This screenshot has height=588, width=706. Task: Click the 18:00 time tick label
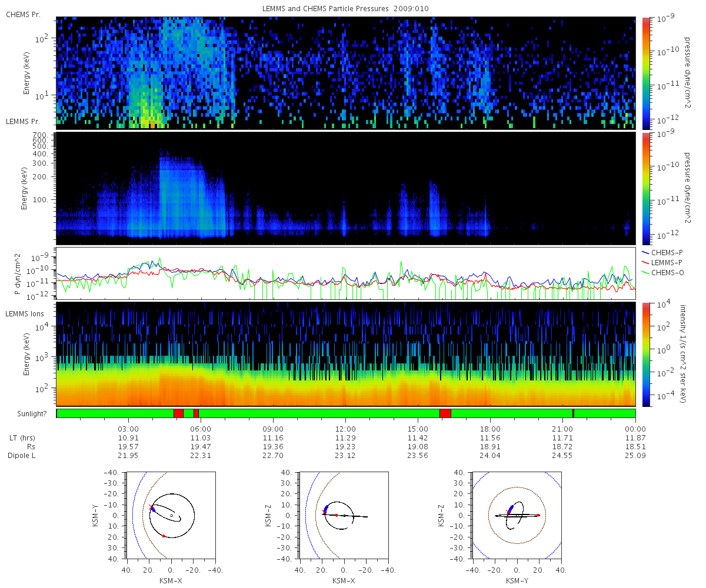point(490,429)
